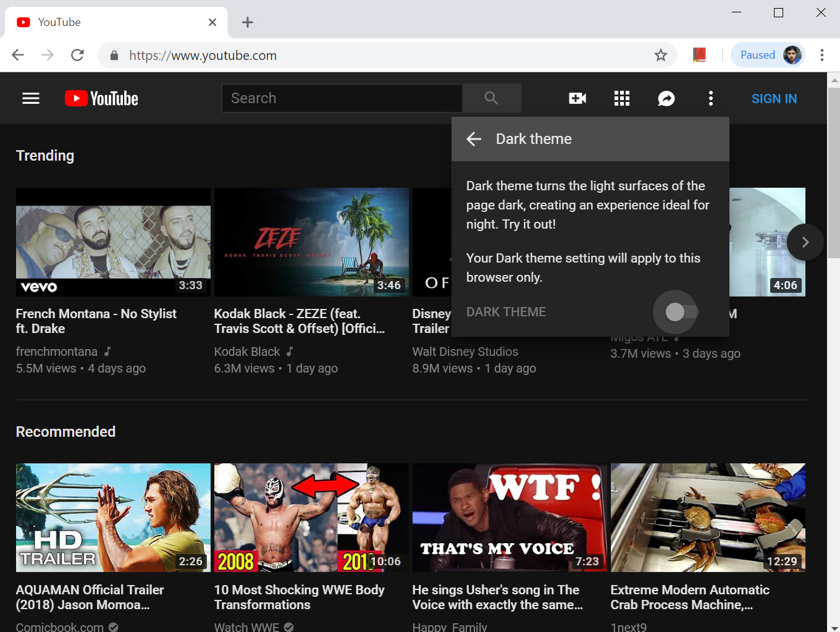Open the YouTube apps grid icon
Screen dimensions: 840x632
pyautogui.click(x=621, y=98)
